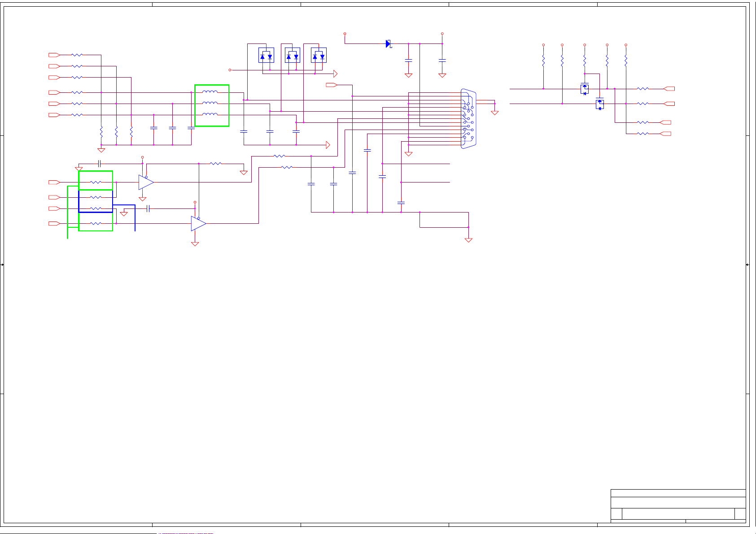Image resolution: width=756 pixels, height=534 pixels.
Task: Select the 15-pin D-sub VGA connector symbol
Action: click(468, 119)
